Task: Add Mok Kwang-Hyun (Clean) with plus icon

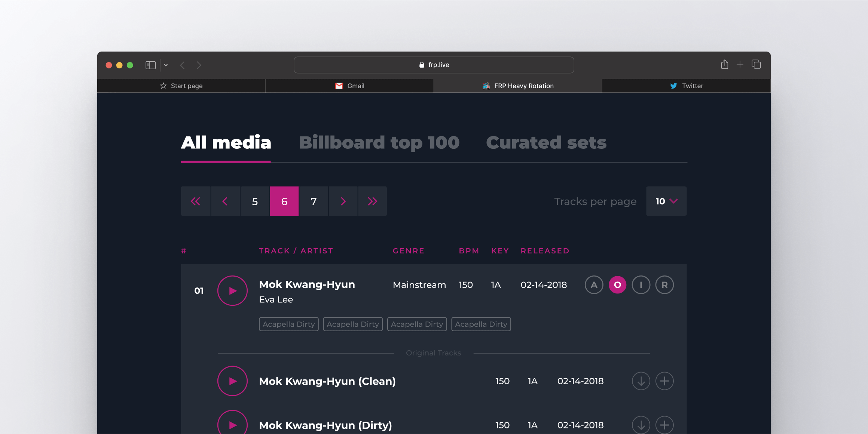Action: (664, 381)
